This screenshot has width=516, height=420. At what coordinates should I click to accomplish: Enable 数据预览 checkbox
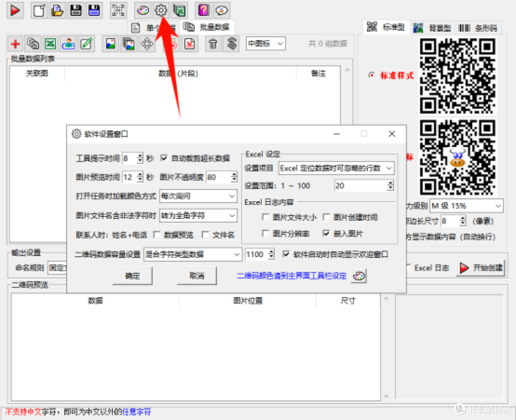[x=157, y=235]
